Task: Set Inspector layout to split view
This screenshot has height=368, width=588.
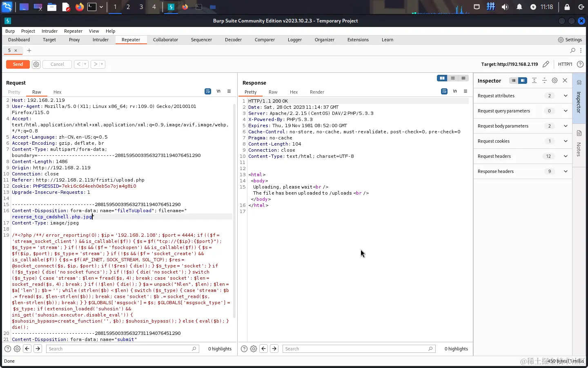Action: point(523,81)
